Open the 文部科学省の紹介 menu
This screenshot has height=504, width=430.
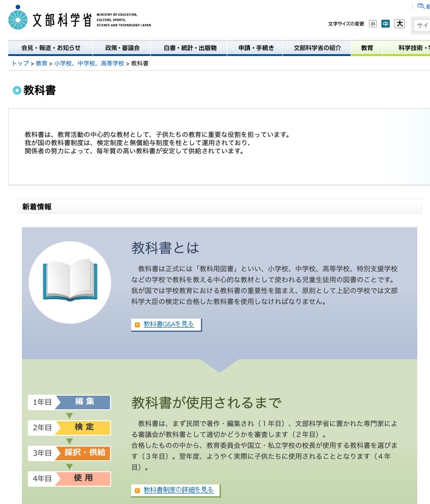pos(317,48)
